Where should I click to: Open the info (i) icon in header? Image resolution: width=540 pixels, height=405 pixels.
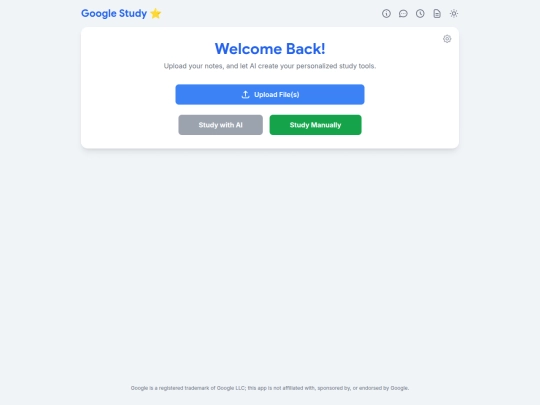point(386,13)
